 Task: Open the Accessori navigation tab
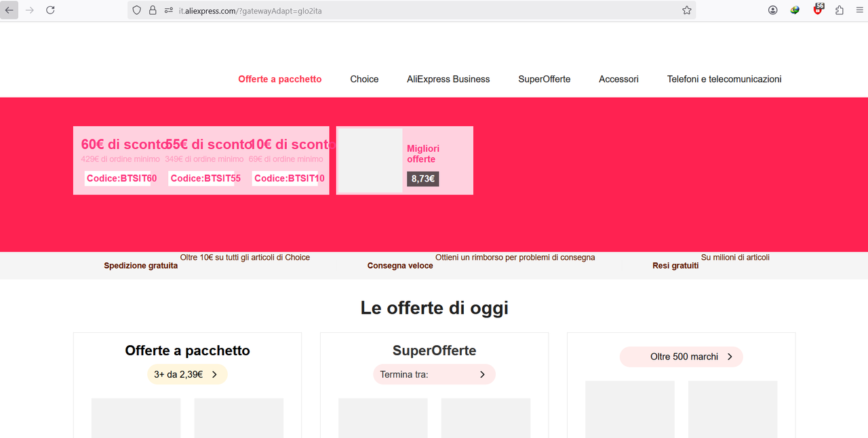618,79
